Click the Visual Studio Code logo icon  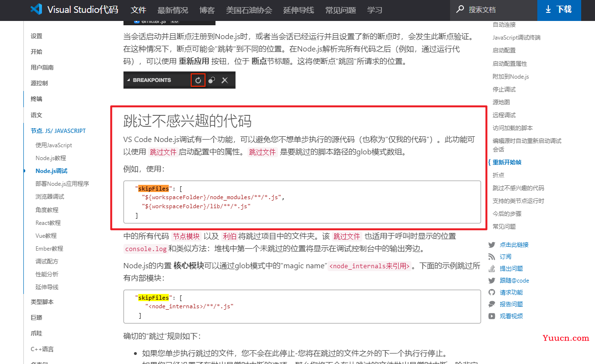[36, 9]
